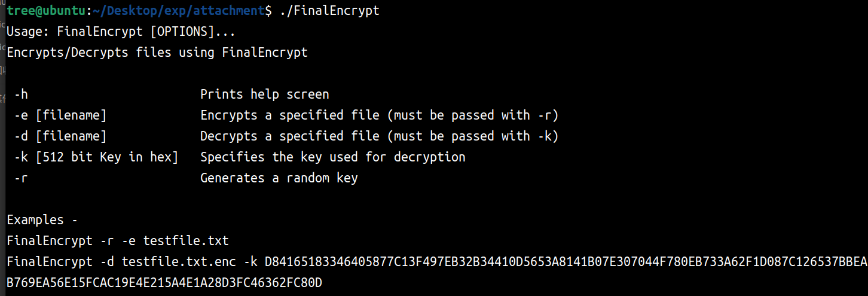868x296 pixels.
Task: Click 'Specifies the key used for decryption' text
Action: click(x=332, y=157)
